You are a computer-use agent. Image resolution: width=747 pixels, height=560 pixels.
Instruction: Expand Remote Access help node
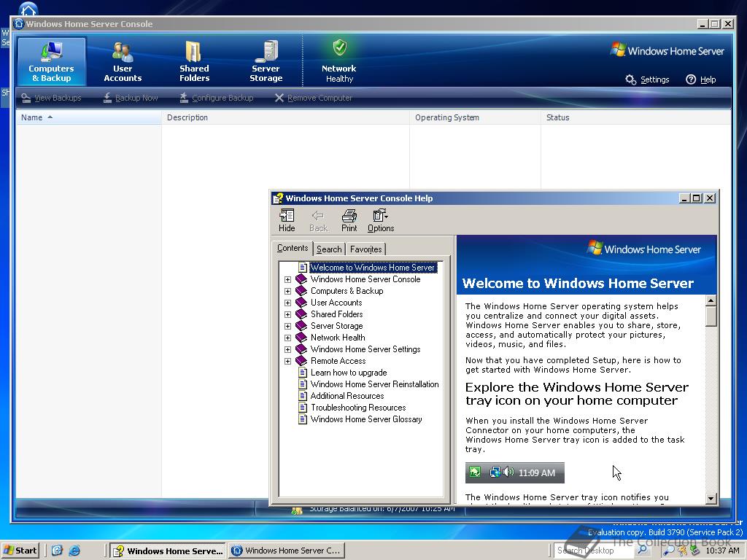[x=287, y=361]
